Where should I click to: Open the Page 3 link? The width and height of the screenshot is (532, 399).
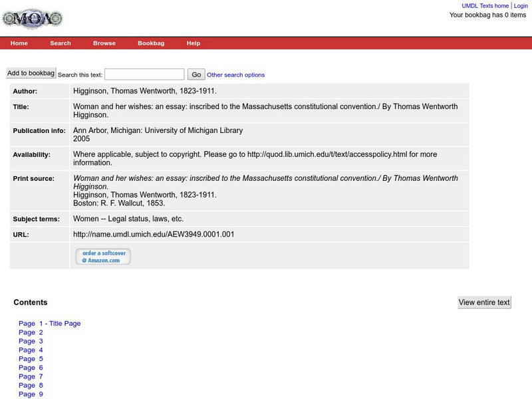tap(31, 341)
